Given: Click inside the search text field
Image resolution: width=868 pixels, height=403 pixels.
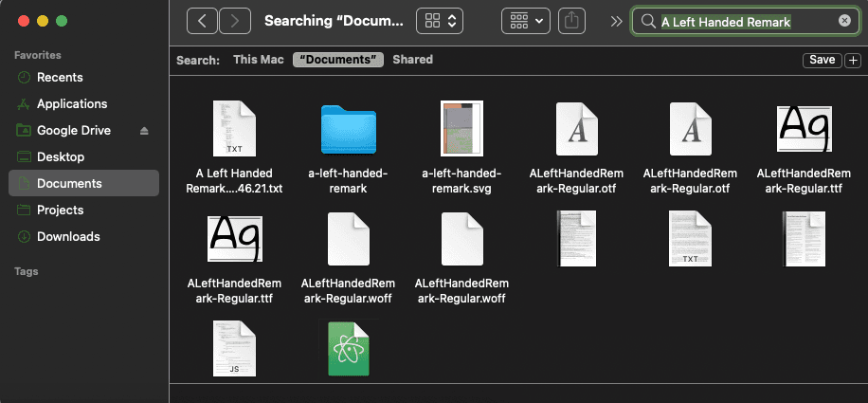Looking at the screenshot, I should tap(739, 21).
